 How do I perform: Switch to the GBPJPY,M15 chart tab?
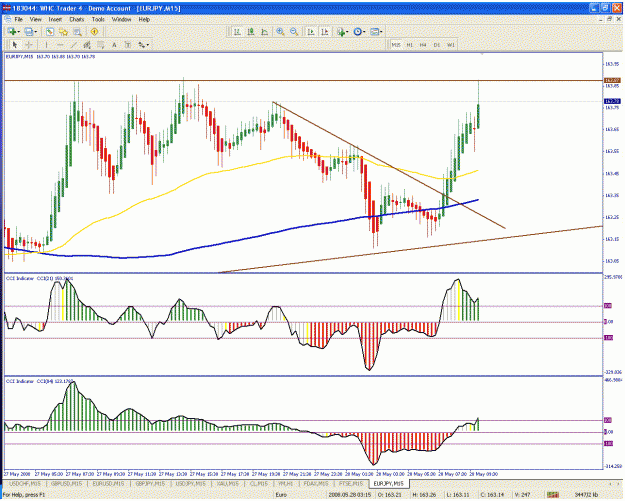[x=150, y=484]
